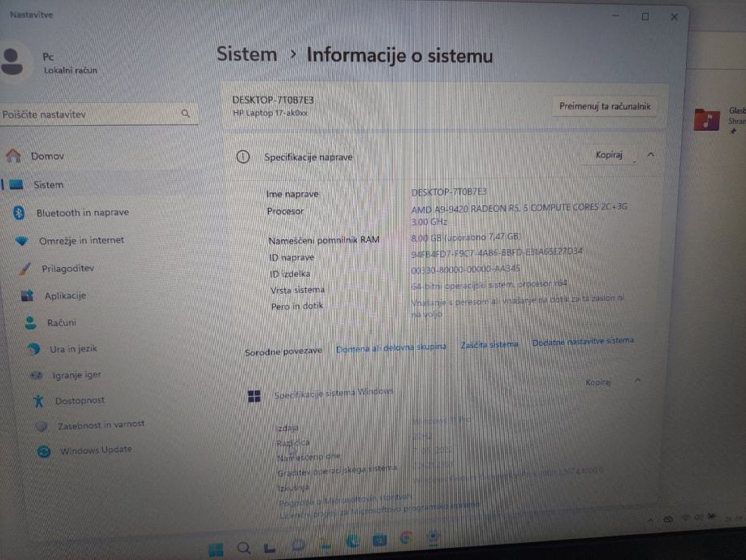The image size is (746, 560).
Task: Open Windows Start button on taskbar
Action: tap(216, 549)
